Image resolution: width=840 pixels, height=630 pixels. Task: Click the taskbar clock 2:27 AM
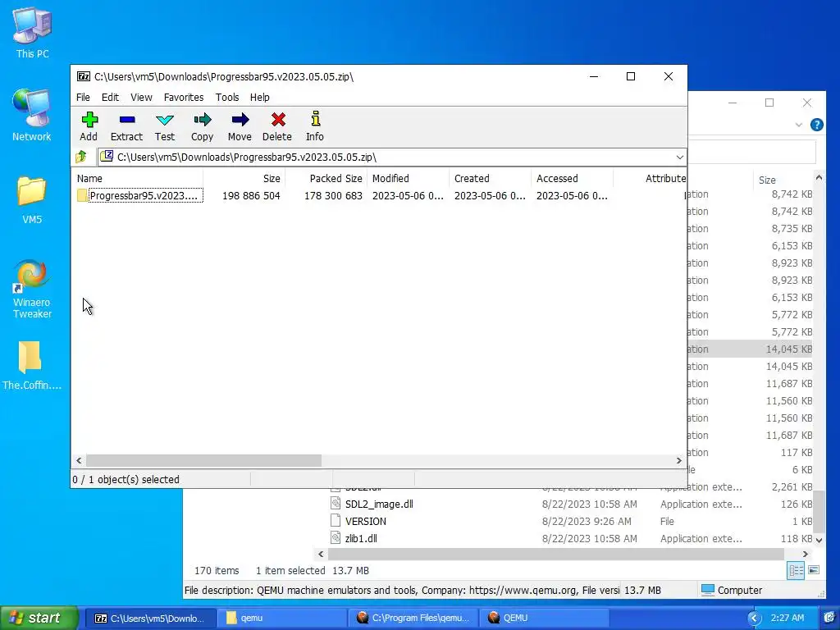[x=787, y=619]
